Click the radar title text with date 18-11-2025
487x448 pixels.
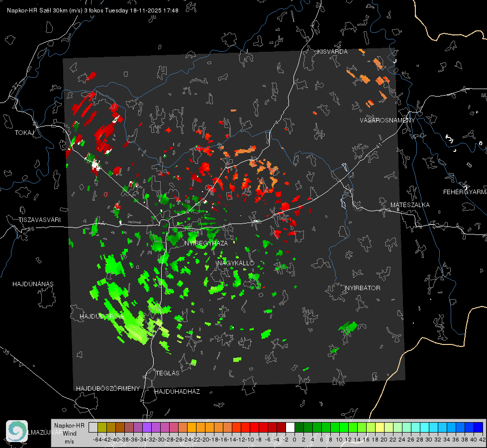coord(93,10)
